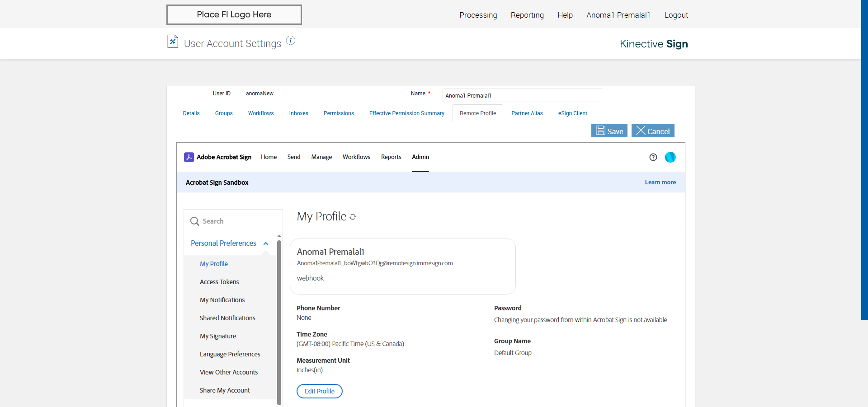
Task: Click the Edit Profile button
Action: pyautogui.click(x=320, y=391)
